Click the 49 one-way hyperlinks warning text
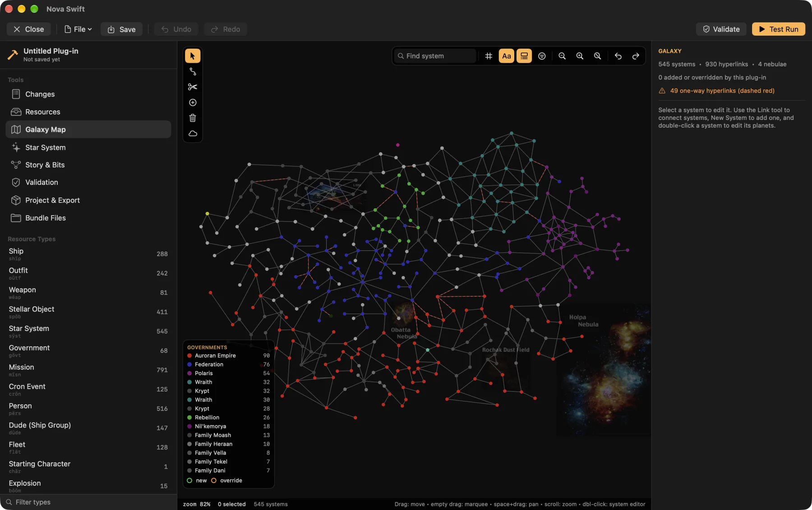Image resolution: width=812 pixels, height=510 pixels. coord(722,91)
